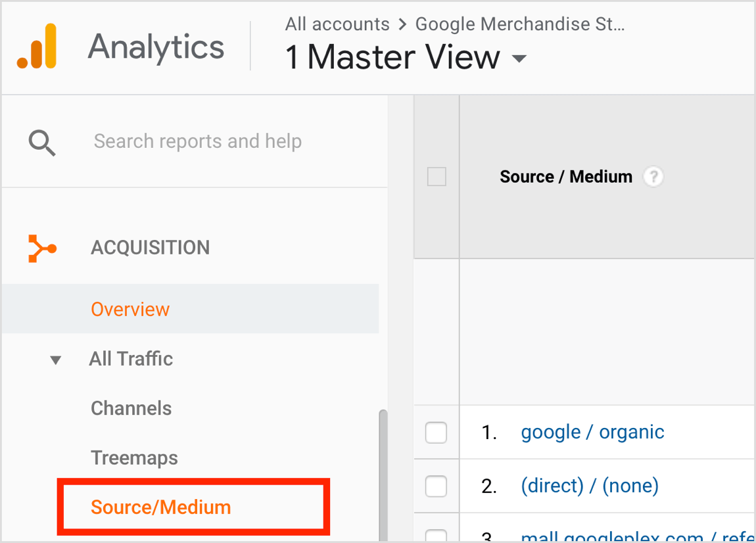Click the All accounts breadcrumb
Screen dimensions: 756x543
[337, 24]
